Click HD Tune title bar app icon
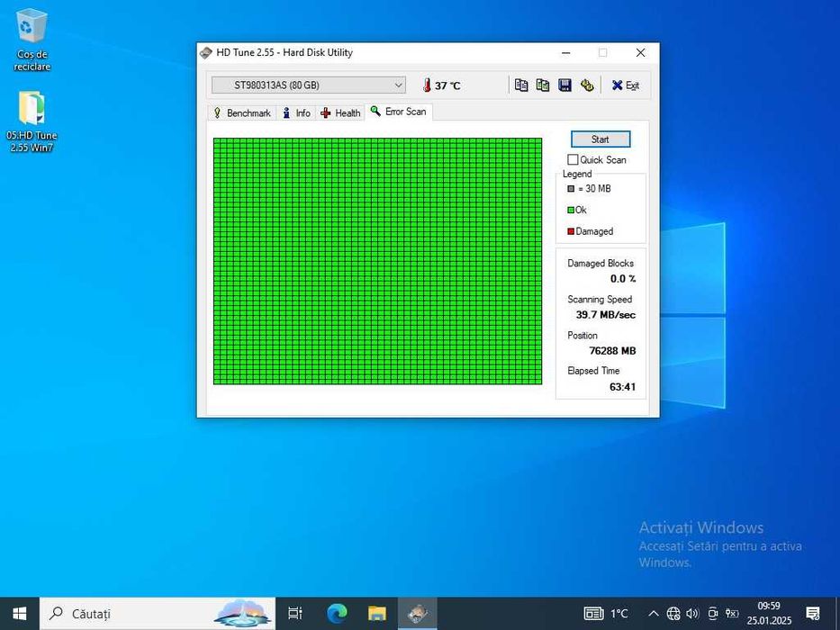The height and width of the screenshot is (630, 840). [205, 52]
